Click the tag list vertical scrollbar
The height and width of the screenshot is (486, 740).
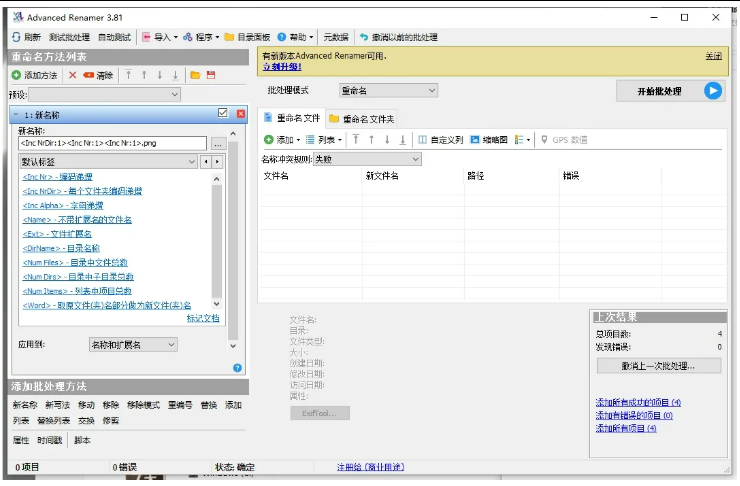(x=217, y=241)
